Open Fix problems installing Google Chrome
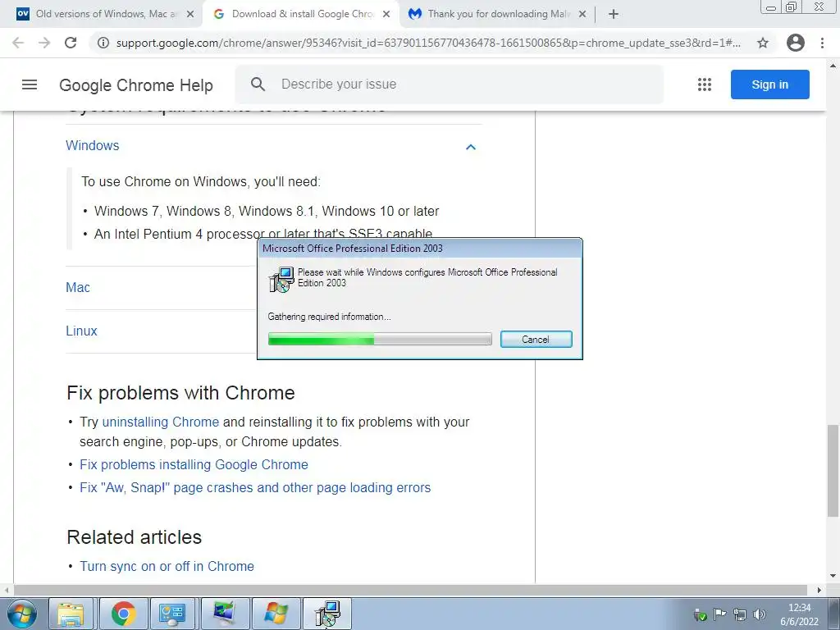The image size is (840, 630). [194, 464]
